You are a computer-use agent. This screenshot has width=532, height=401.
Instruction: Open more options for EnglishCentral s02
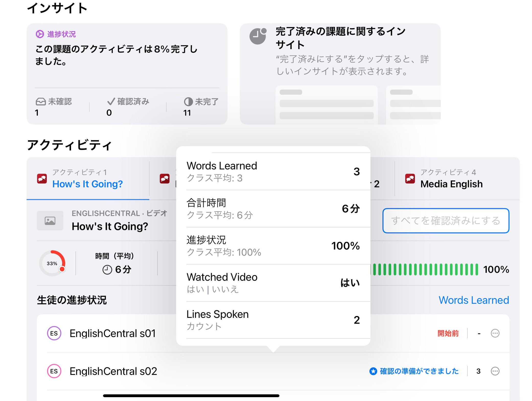495,371
